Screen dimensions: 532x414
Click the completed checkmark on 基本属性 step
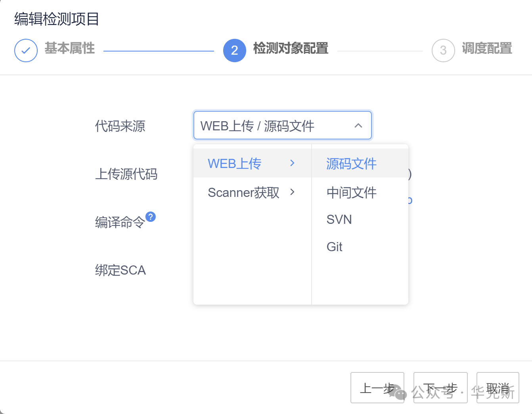pyautogui.click(x=26, y=50)
